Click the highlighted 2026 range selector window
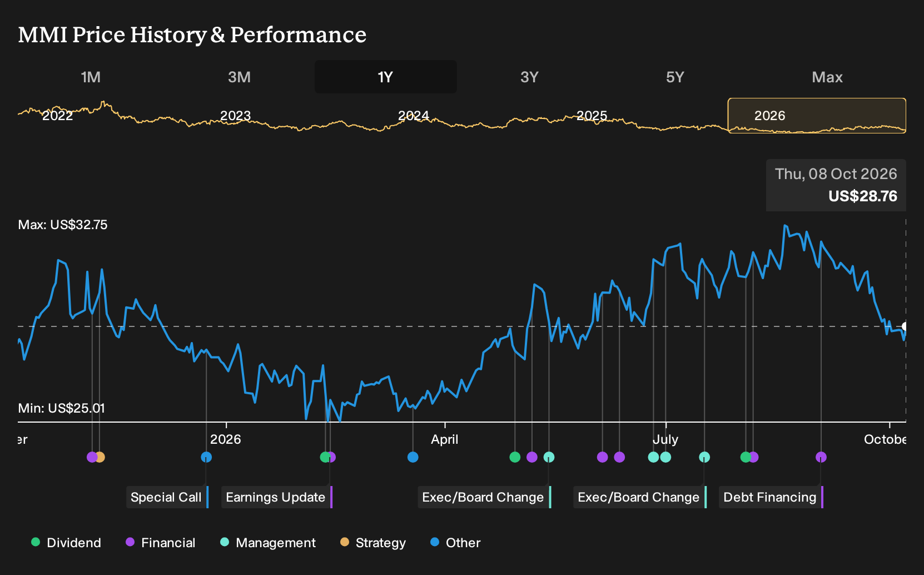The height and width of the screenshot is (575, 924). click(x=817, y=116)
